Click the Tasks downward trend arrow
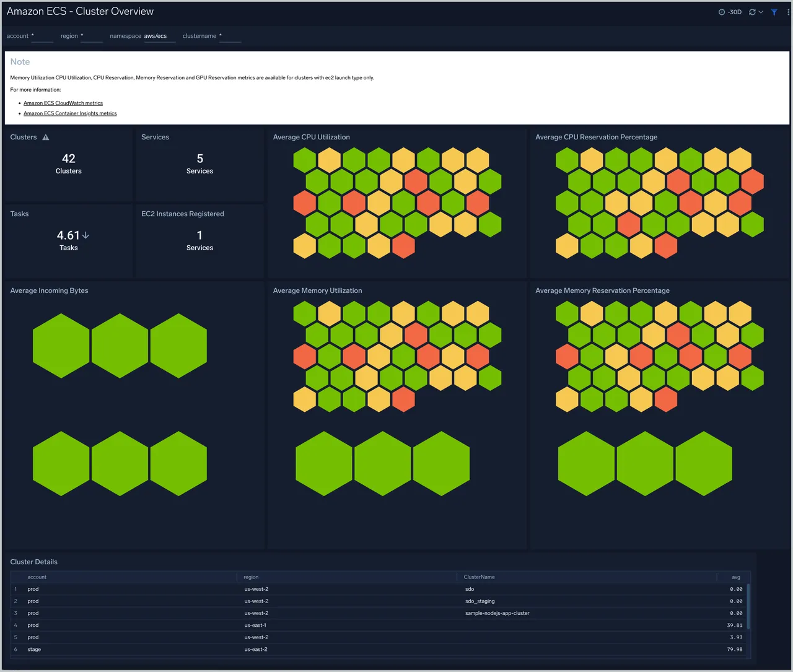The image size is (793, 672). point(85,235)
